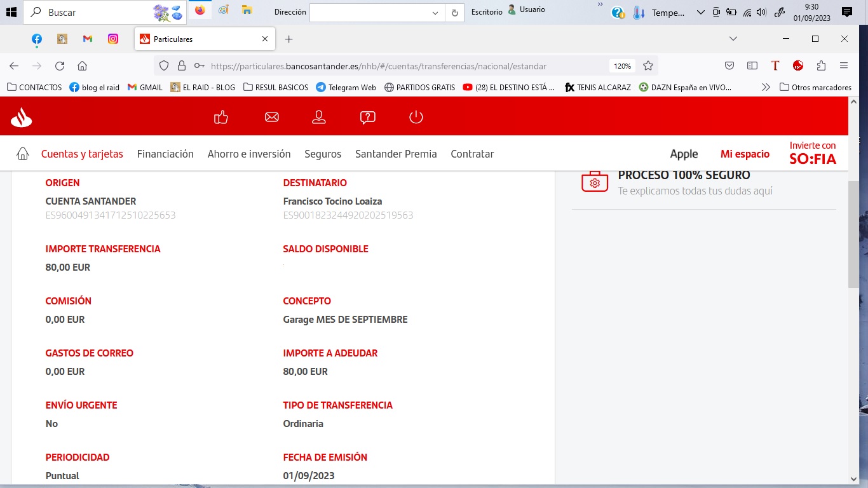Open the Windows Start menu

click(11, 11)
